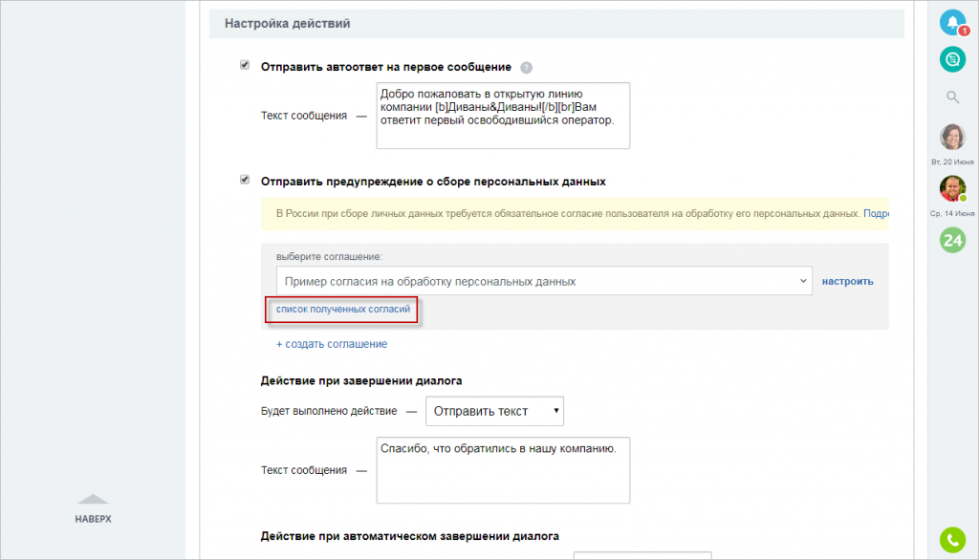This screenshot has height=560, width=979.
Task: Click the welcome message text field
Action: [x=502, y=115]
